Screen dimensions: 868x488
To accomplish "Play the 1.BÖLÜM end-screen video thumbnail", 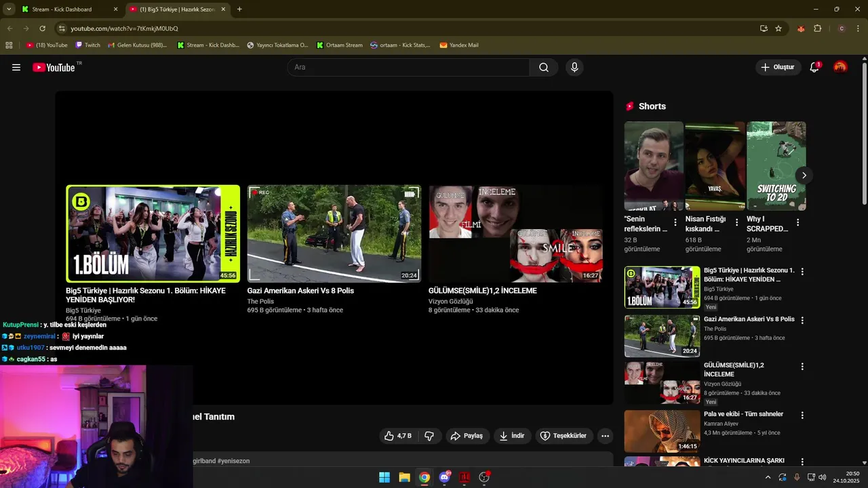I will (153, 233).
